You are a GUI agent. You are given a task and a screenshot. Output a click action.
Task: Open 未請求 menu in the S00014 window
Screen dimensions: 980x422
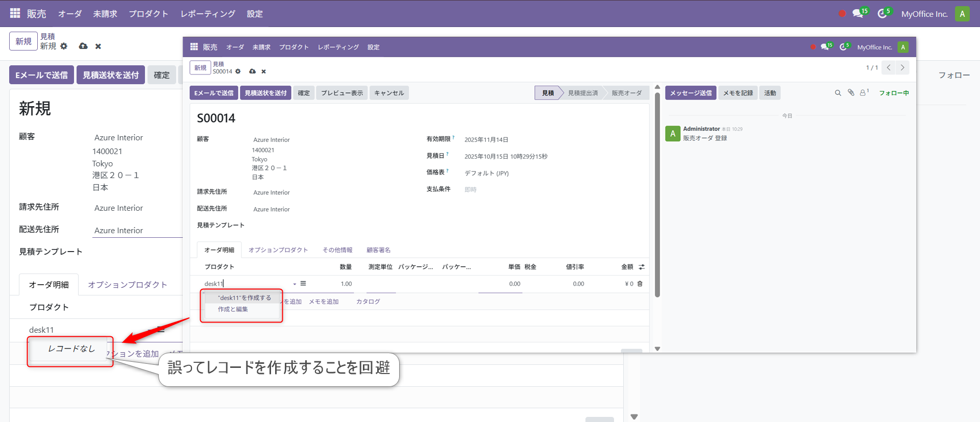pyautogui.click(x=261, y=47)
